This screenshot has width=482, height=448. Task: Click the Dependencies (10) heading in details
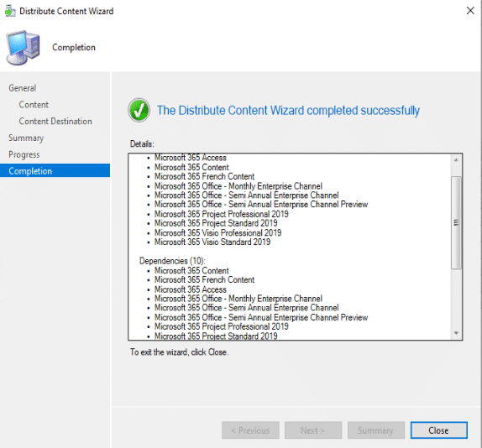pos(172,261)
